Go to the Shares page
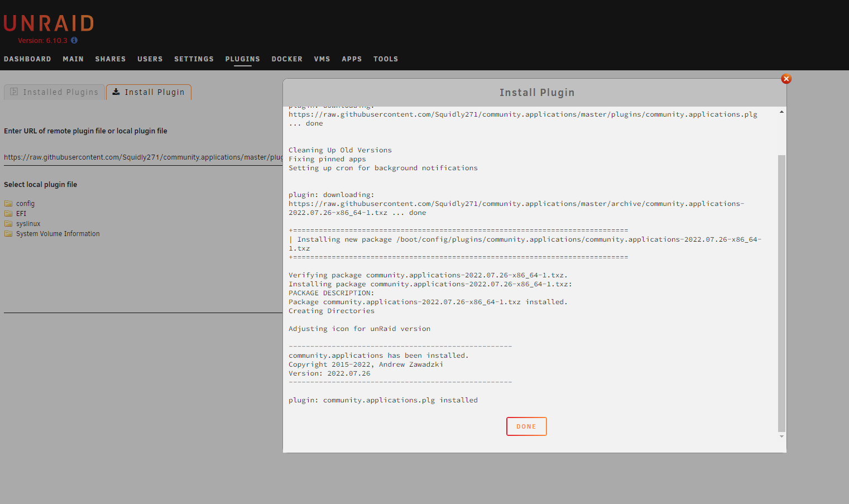Image resolution: width=849 pixels, height=504 pixels. click(x=111, y=59)
